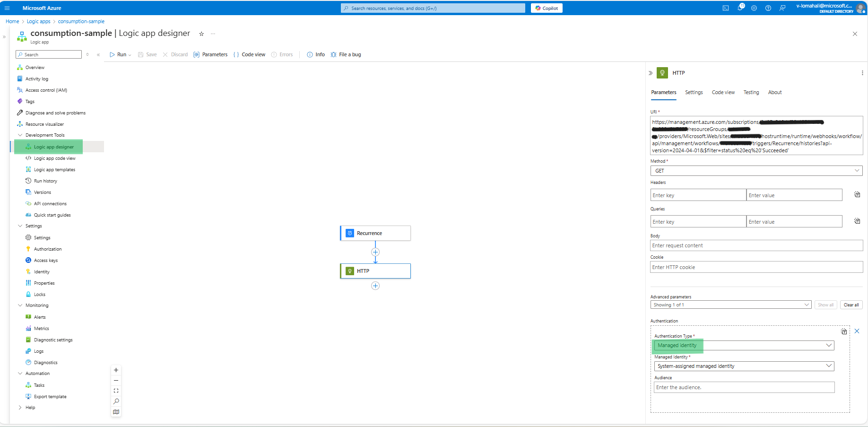Select the Logic app designer in the sidebar
The height and width of the screenshot is (427, 868).
tap(53, 147)
